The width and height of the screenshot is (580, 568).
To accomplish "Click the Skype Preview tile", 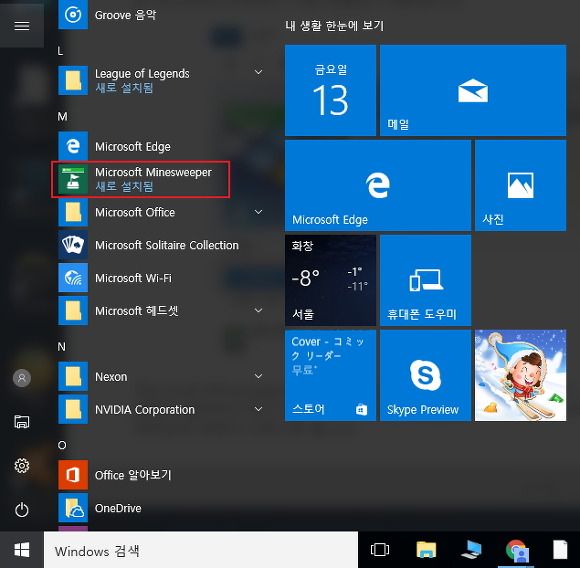I will pyautogui.click(x=425, y=375).
